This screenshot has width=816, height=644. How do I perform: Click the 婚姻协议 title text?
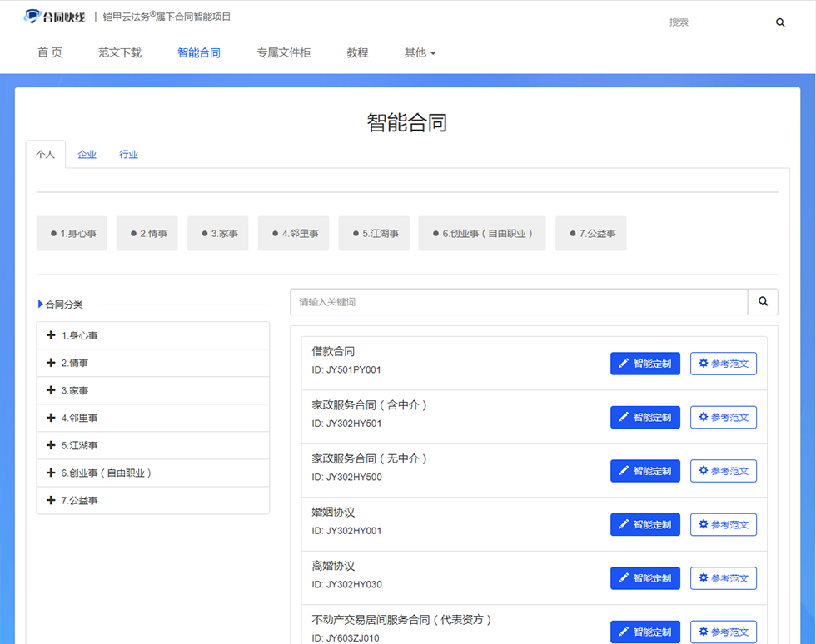tap(333, 512)
